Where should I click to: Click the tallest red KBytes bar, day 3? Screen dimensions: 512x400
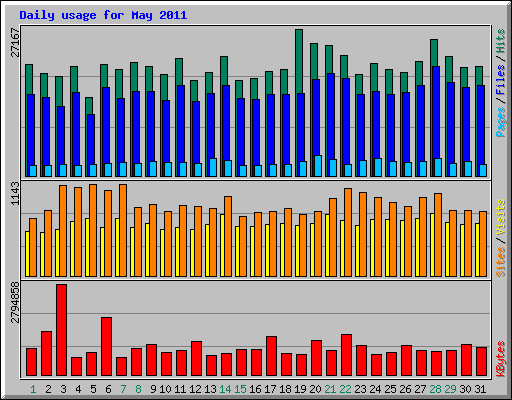[61, 330]
